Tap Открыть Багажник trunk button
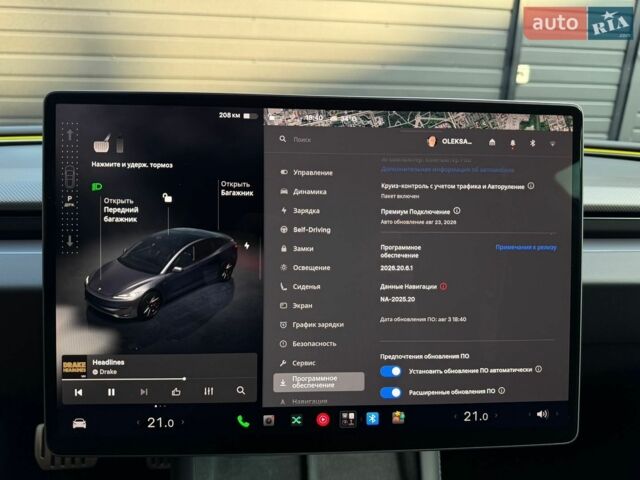This screenshot has height=480, width=640. 237,189
